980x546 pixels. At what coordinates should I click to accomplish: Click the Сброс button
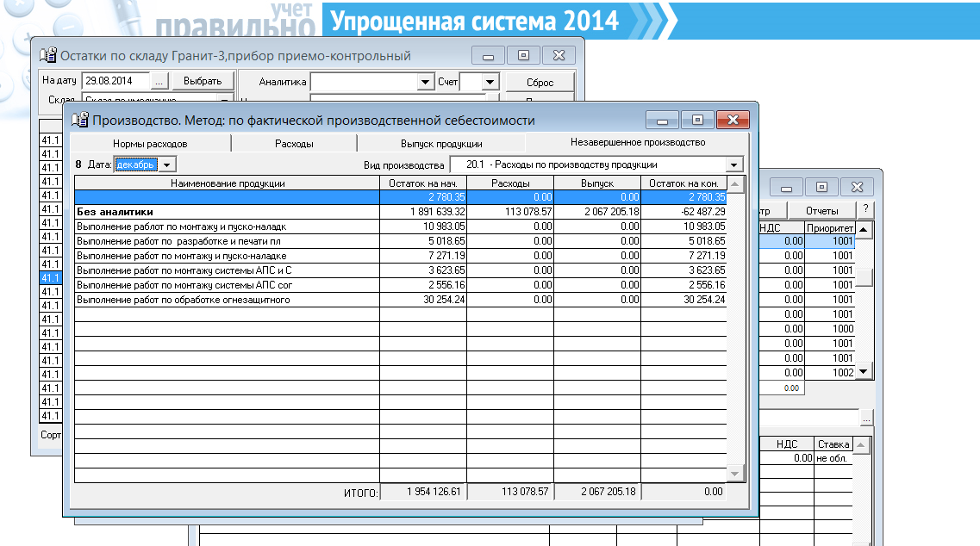[x=539, y=82]
